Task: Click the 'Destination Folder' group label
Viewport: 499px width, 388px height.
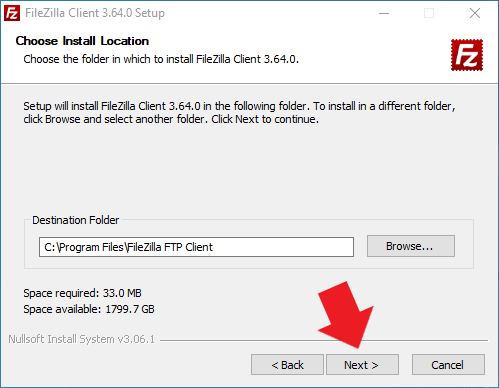Action: pyautogui.click(x=76, y=220)
